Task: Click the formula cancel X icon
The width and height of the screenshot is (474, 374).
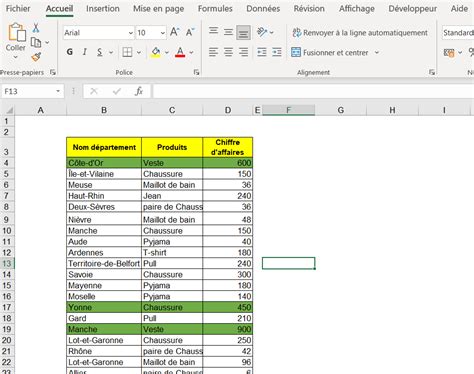Action: [94, 91]
